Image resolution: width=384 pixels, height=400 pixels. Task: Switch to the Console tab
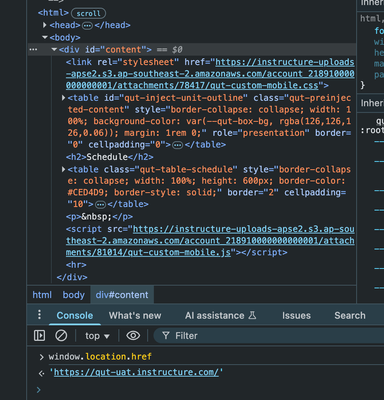click(75, 315)
